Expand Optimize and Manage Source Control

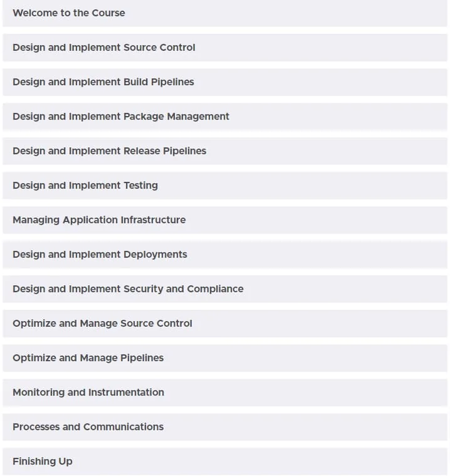(x=225, y=324)
